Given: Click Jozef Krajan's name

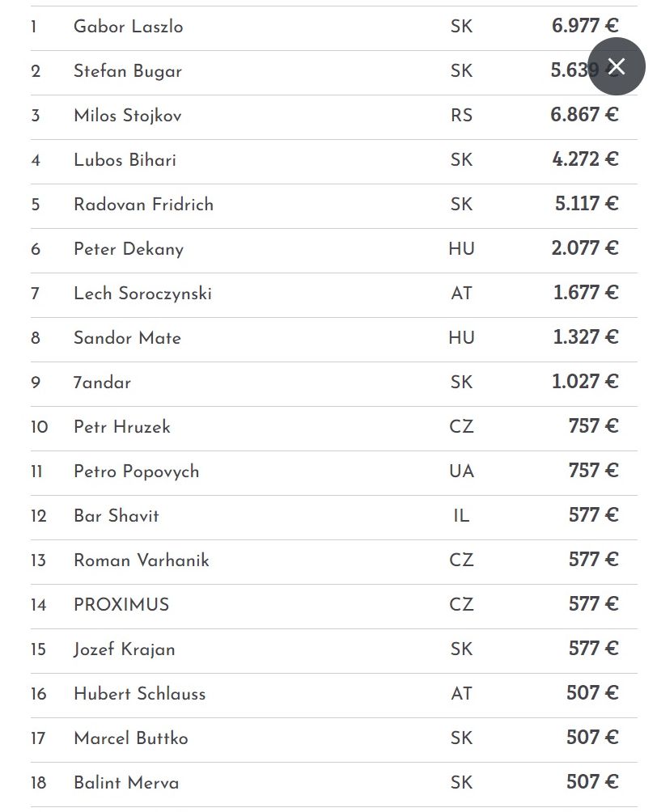Looking at the screenshot, I should 124,649.
